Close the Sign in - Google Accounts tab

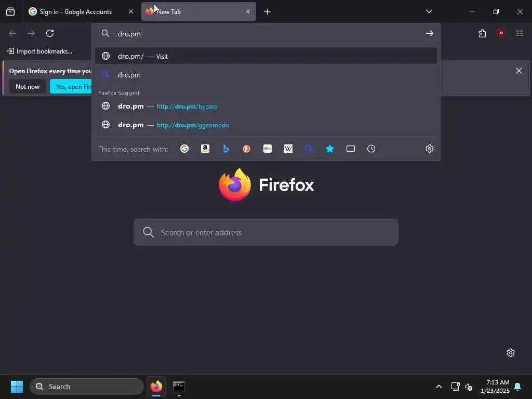(x=130, y=11)
